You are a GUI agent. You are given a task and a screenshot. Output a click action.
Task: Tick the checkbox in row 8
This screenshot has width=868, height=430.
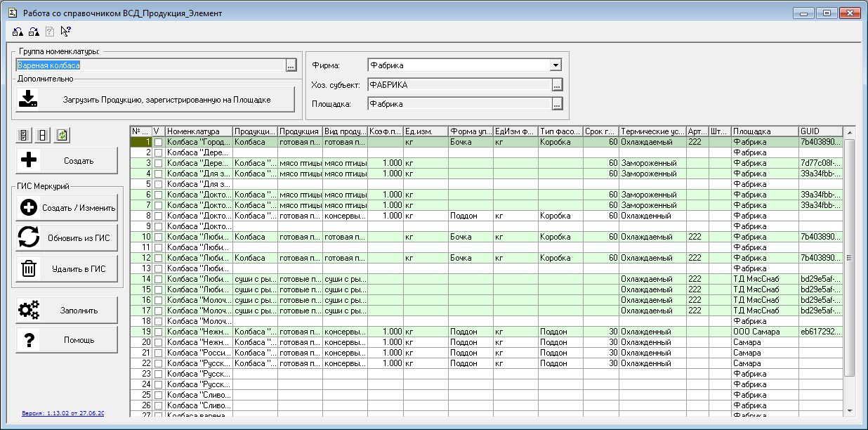coord(158,216)
